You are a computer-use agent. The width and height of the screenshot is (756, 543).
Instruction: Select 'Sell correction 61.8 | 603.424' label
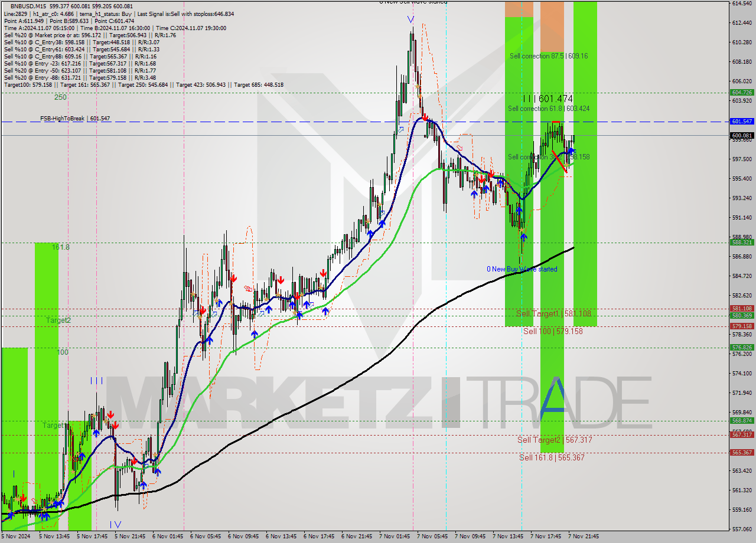549,109
